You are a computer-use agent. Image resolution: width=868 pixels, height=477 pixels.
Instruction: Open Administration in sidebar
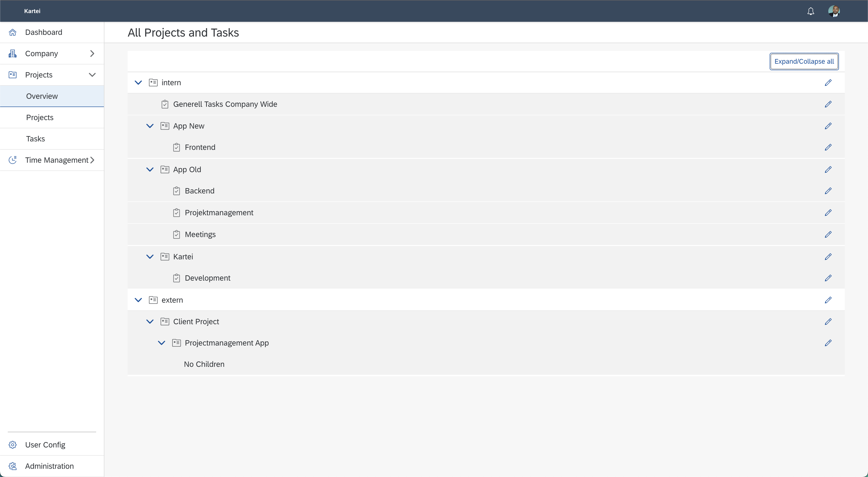[52, 466]
